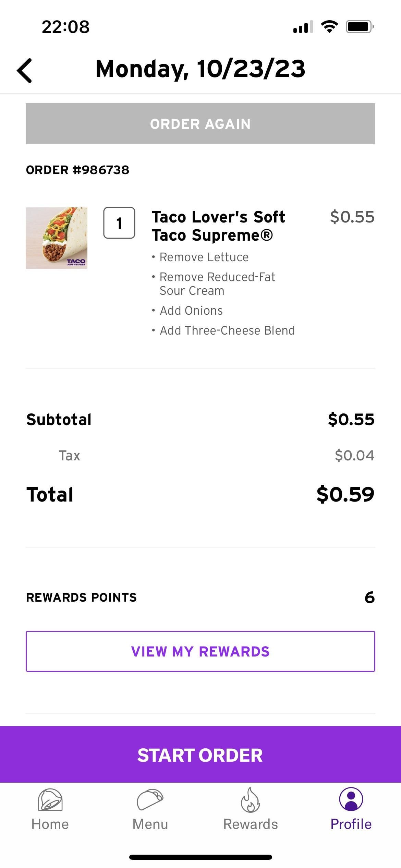Viewport: 401px width, 868px height.
Task: Select the quantity box showing 1
Action: click(x=119, y=223)
